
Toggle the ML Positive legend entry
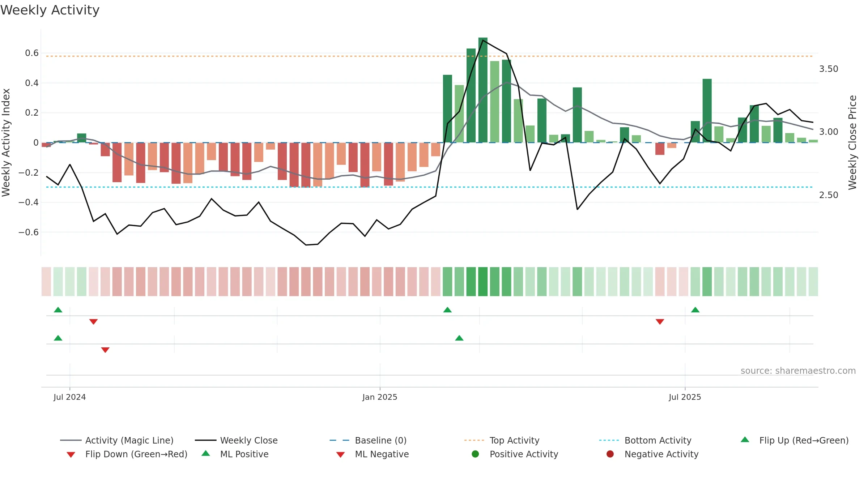(x=235, y=454)
